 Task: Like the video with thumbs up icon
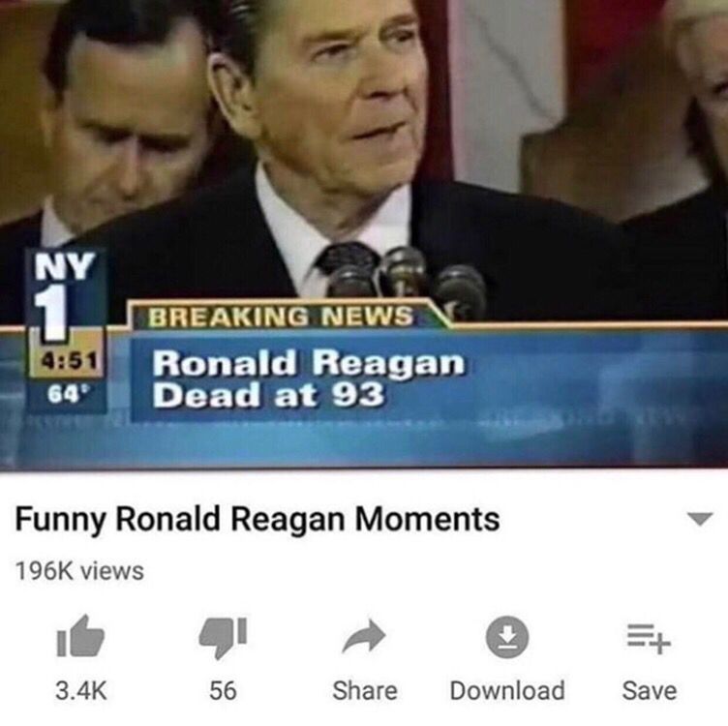[x=80, y=636]
